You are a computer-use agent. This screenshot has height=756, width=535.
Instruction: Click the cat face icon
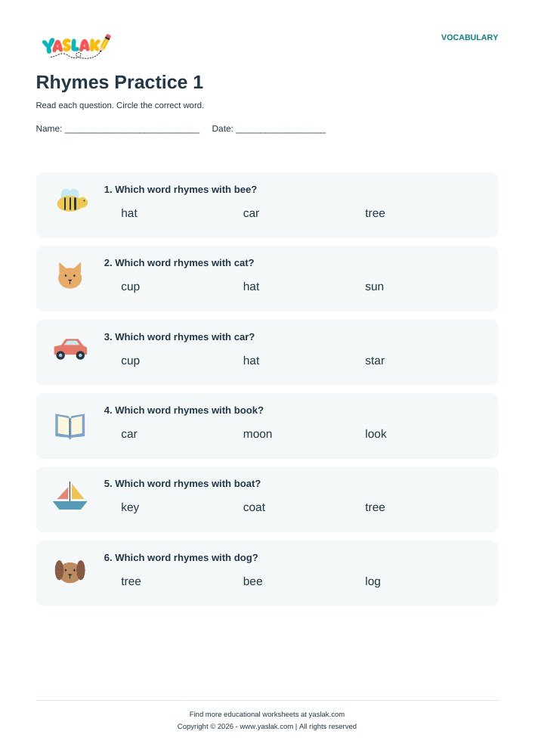70,275
